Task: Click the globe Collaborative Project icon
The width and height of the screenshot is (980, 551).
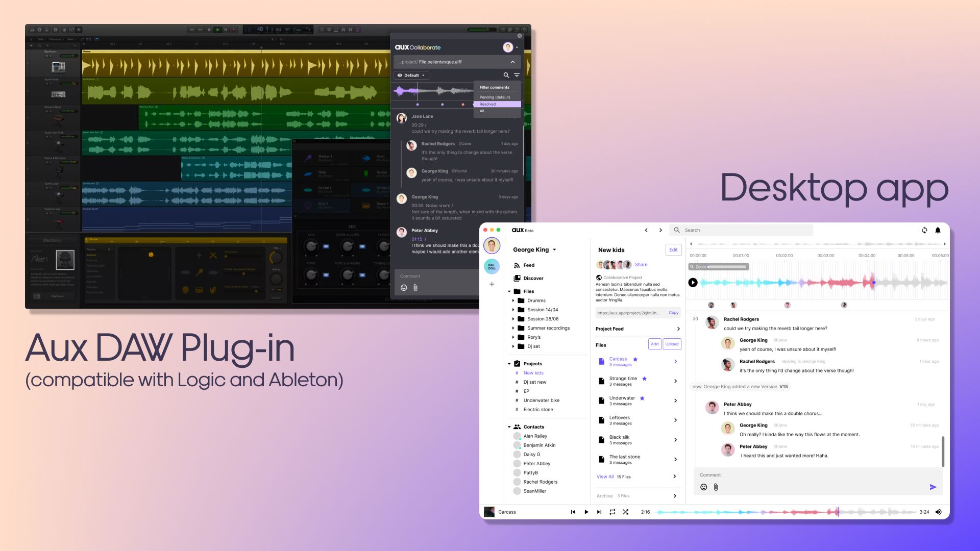Action: click(599, 278)
